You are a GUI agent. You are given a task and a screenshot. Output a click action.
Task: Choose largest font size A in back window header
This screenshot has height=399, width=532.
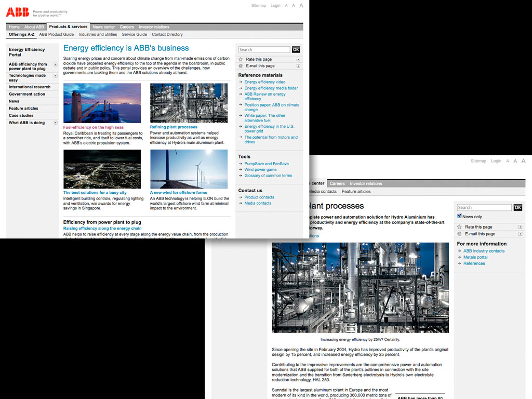[x=524, y=161]
